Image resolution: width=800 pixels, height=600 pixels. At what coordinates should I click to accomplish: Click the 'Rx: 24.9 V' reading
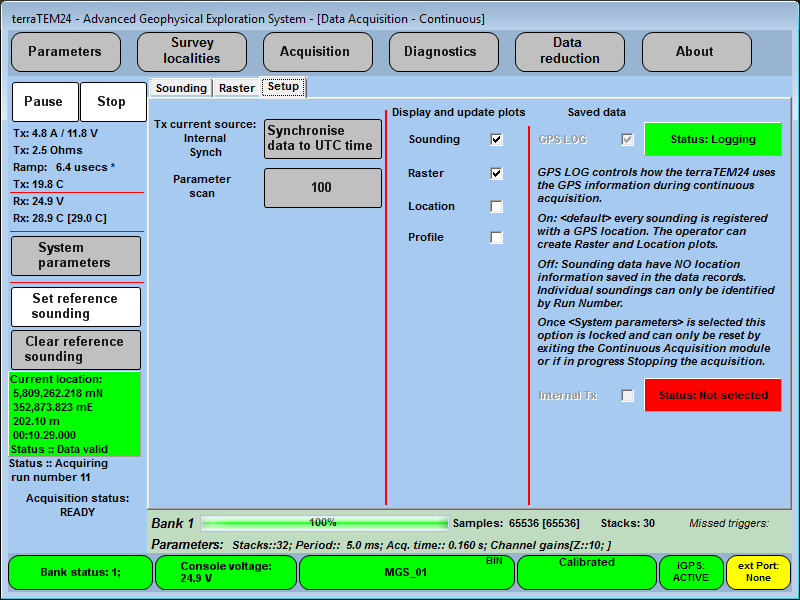click(38, 202)
